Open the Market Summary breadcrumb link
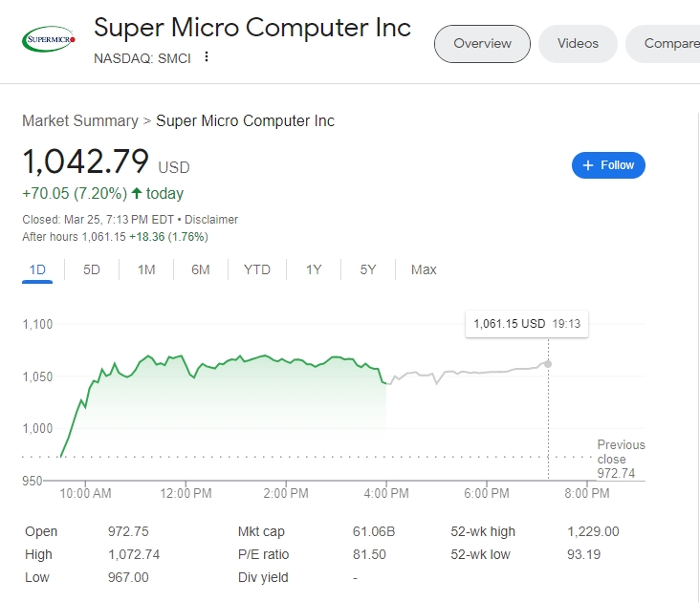 pyautogui.click(x=80, y=121)
